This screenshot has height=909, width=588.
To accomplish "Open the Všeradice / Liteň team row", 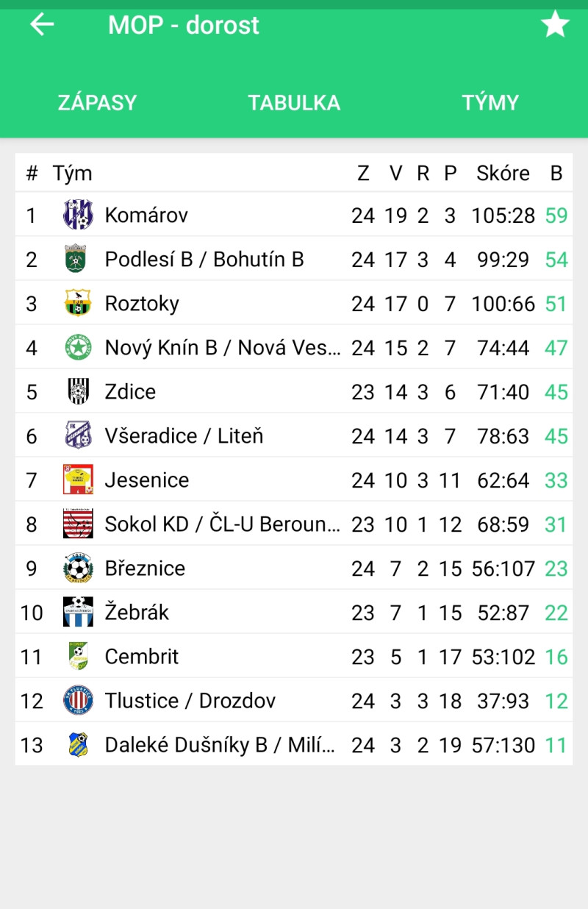I will (x=294, y=435).
